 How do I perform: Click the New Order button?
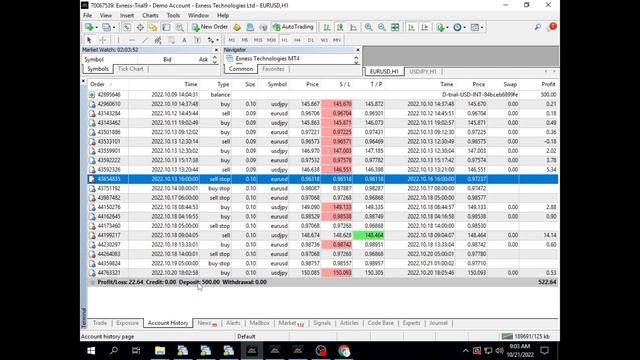pyautogui.click(x=210, y=27)
